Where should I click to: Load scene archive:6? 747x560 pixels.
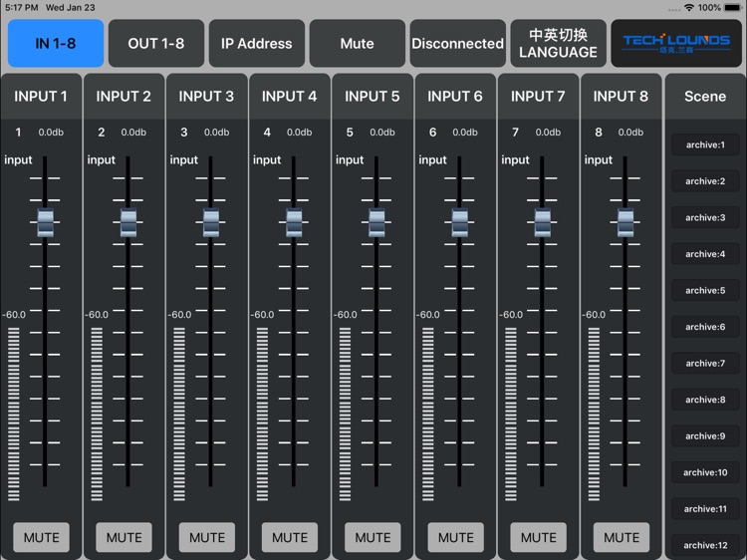pos(705,327)
